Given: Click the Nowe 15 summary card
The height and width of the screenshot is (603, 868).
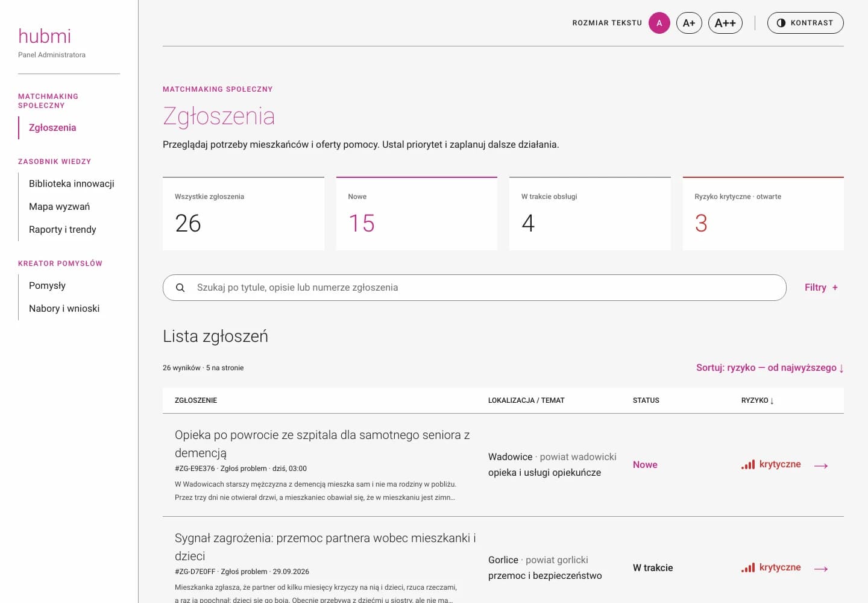Looking at the screenshot, I should [x=417, y=213].
